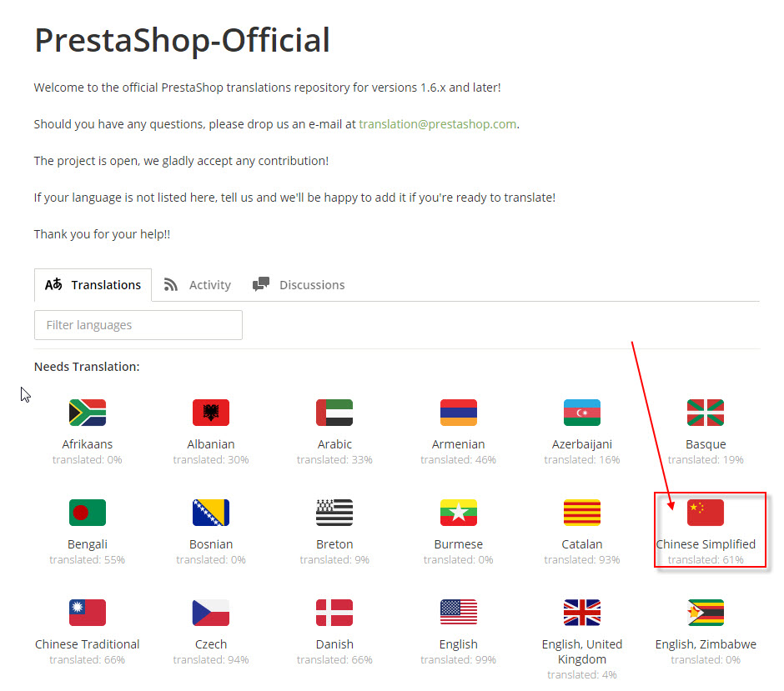Focus the Filter languages field

(x=138, y=325)
